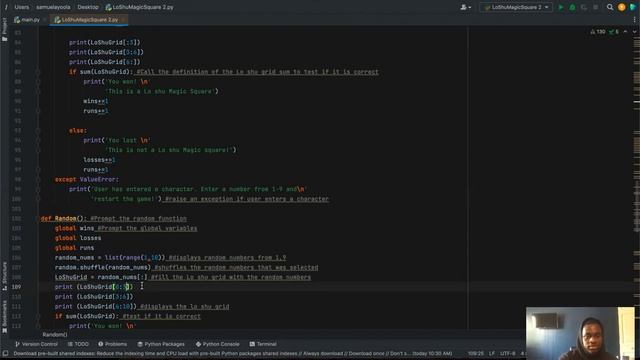Open the Version Control tool window
The width and height of the screenshot is (640, 360).
click(x=36, y=344)
